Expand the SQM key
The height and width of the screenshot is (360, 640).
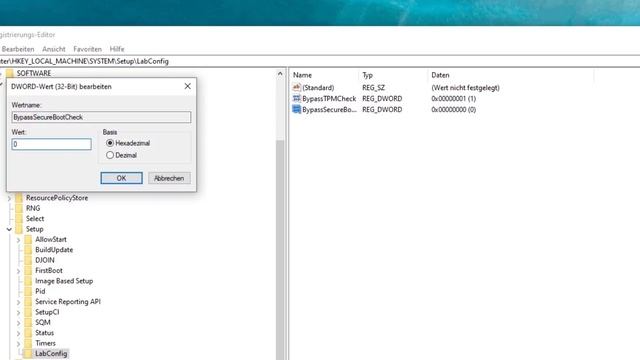tap(18, 323)
